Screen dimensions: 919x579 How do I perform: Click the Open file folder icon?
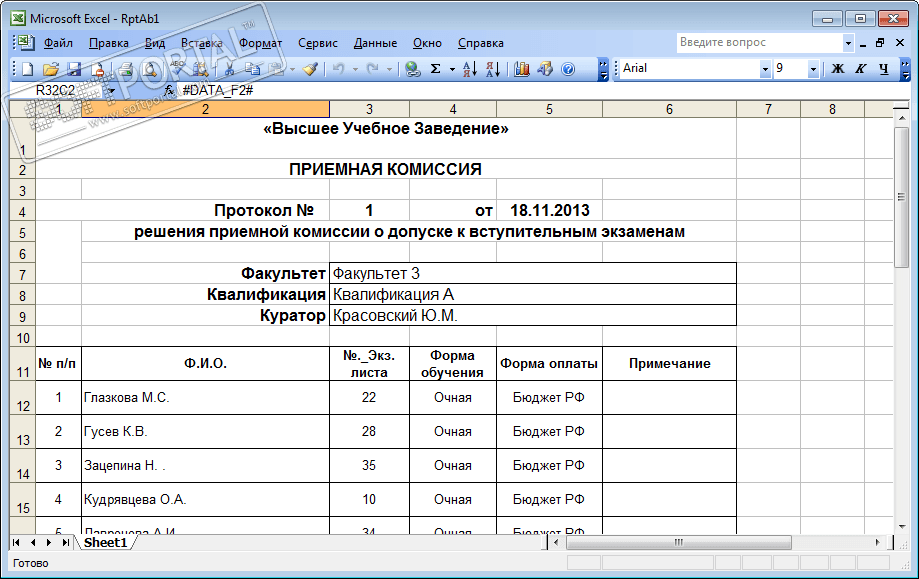pyautogui.click(x=51, y=69)
